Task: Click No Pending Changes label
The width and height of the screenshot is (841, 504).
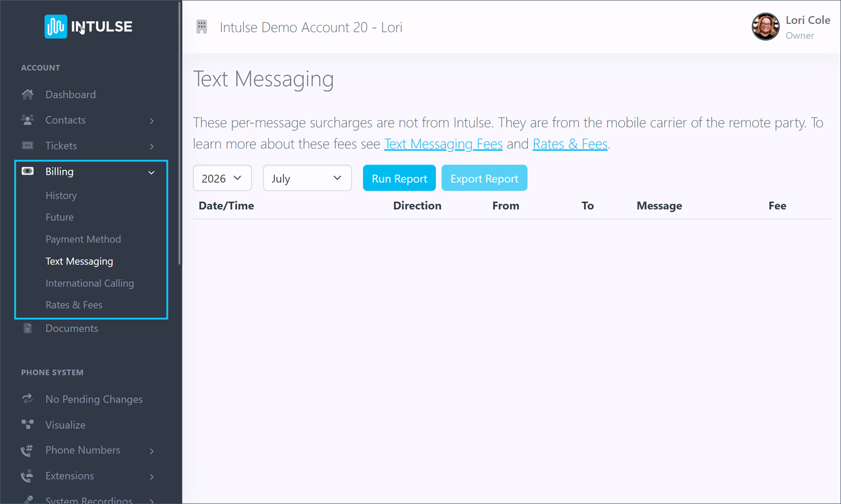Action: pyautogui.click(x=94, y=399)
